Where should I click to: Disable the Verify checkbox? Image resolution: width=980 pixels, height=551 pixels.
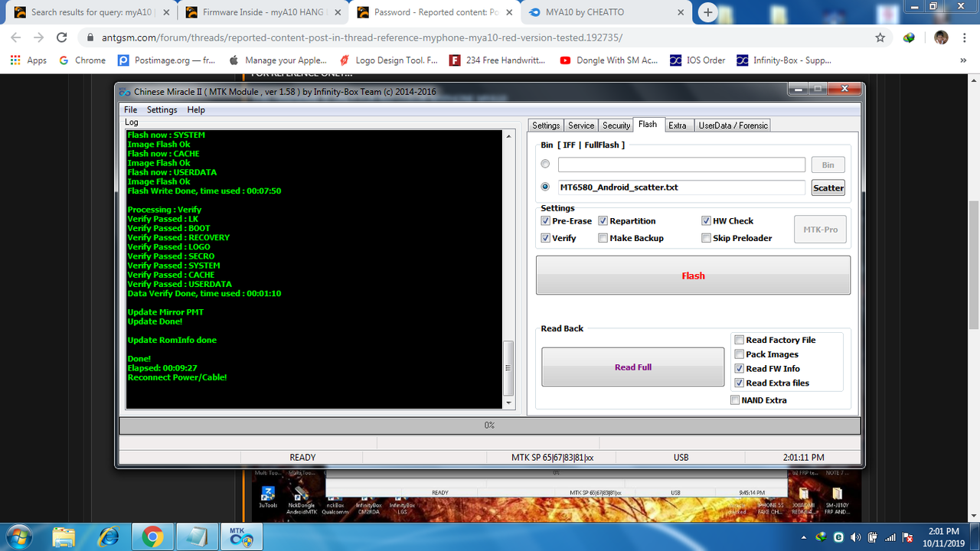click(546, 238)
